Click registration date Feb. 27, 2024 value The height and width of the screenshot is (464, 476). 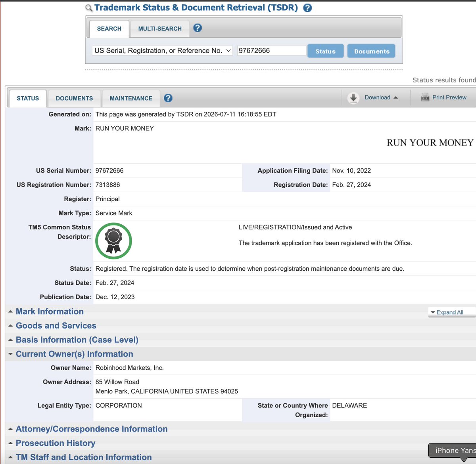coord(351,185)
